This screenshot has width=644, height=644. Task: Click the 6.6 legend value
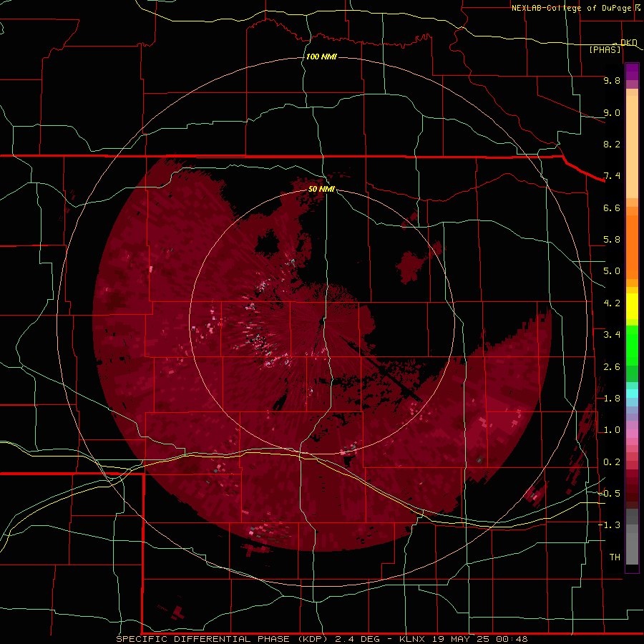coord(612,208)
